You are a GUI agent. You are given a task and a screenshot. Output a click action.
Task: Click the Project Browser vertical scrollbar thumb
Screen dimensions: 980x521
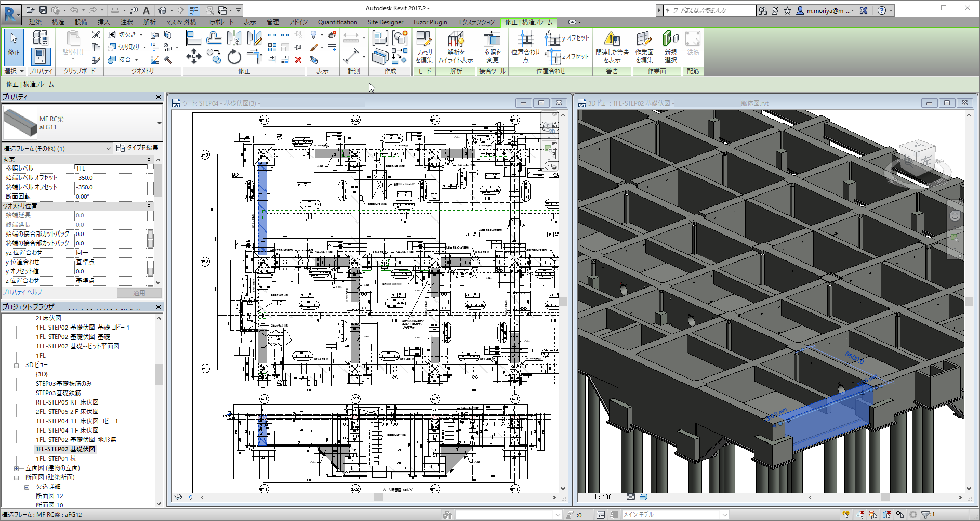pyautogui.click(x=158, y=374)
